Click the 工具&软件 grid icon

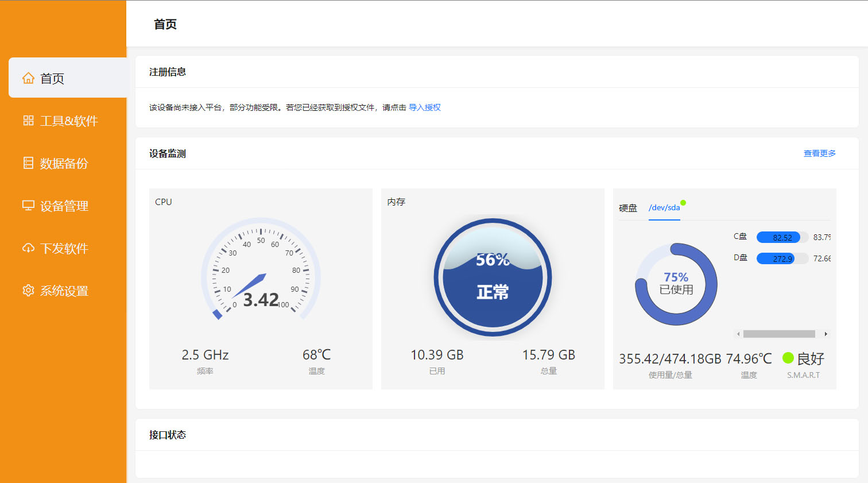[x=28, y=121]
